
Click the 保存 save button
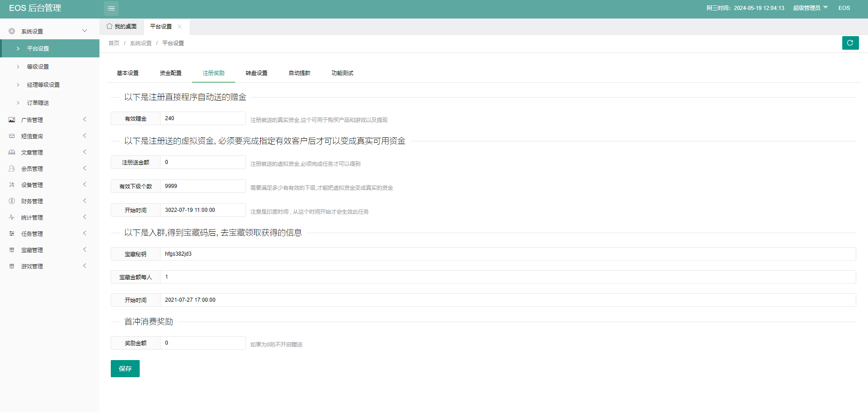tap(125, 369)
